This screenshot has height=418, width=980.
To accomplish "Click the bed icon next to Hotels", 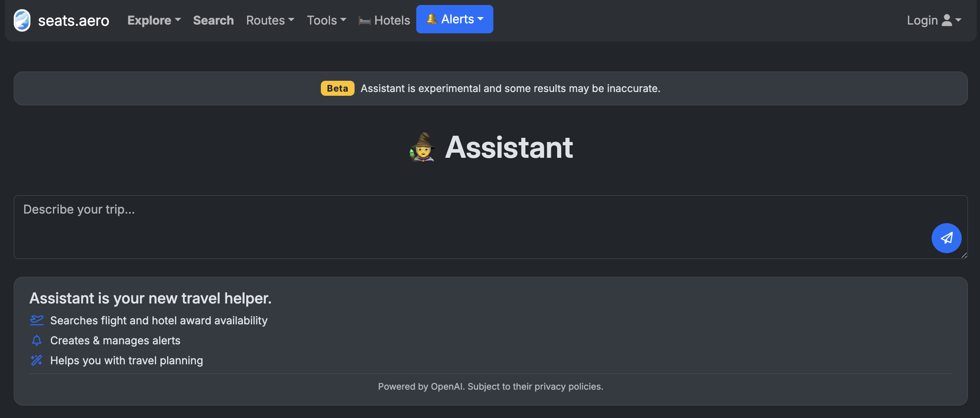I will tap(365, 21).
